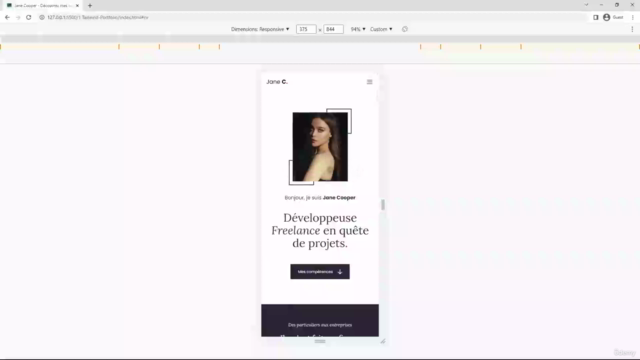Click the Des particuliers aux entreprises text
The height and width of the screenshot is (360, 640).
click(x=320, y=325)
